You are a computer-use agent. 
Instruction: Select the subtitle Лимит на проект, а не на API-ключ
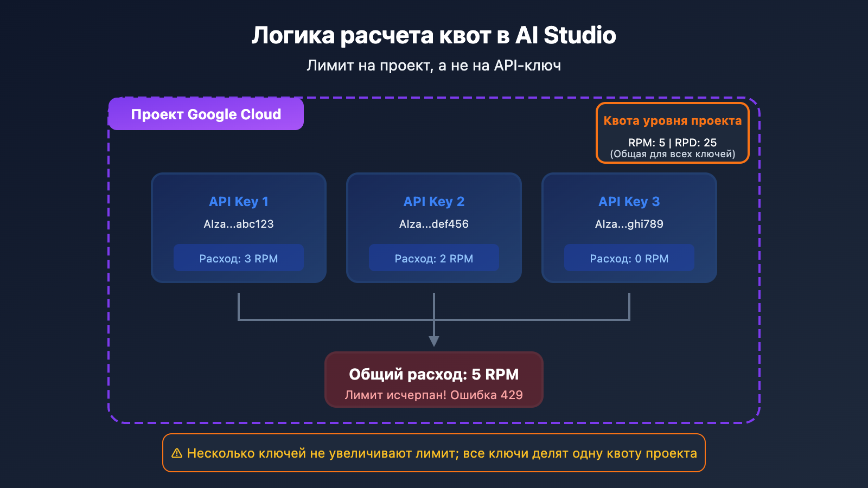[x=434, y=65]
